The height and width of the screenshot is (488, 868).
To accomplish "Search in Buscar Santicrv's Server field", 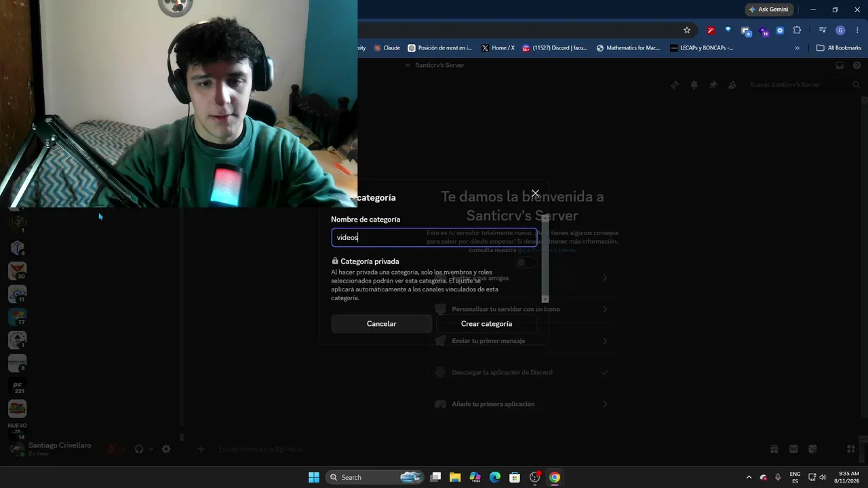I will click(x=804, y=85).
